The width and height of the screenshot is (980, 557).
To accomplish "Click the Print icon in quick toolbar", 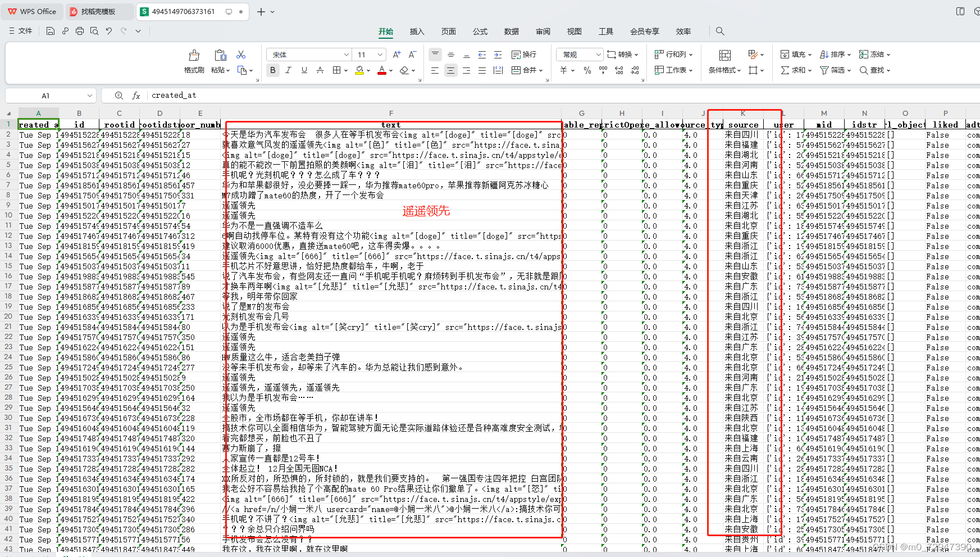I will [x=80, y=31].
